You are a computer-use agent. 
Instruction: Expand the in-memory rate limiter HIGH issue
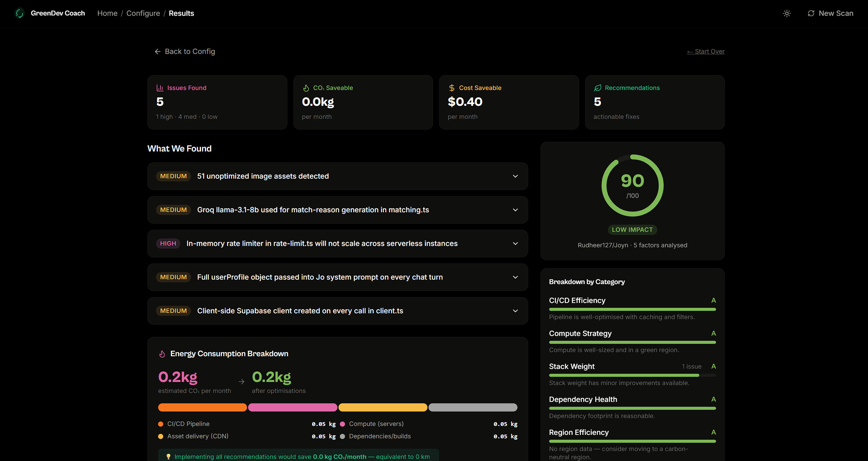point(515,244)
